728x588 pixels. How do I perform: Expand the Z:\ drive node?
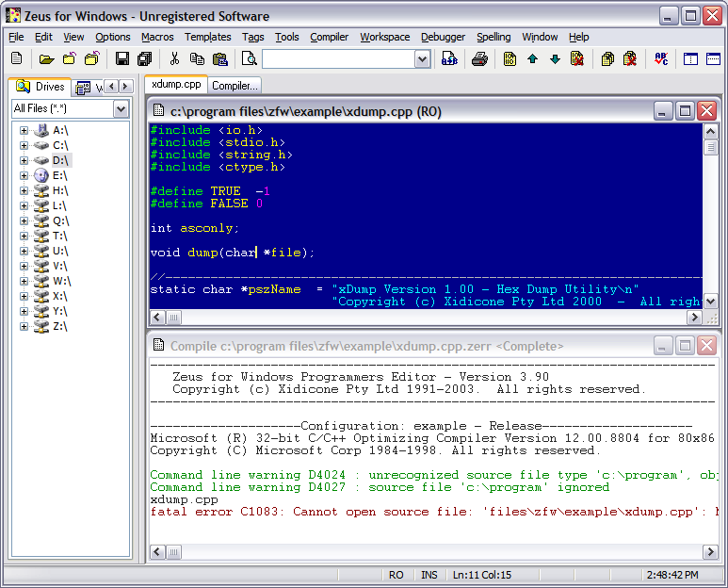24,327
